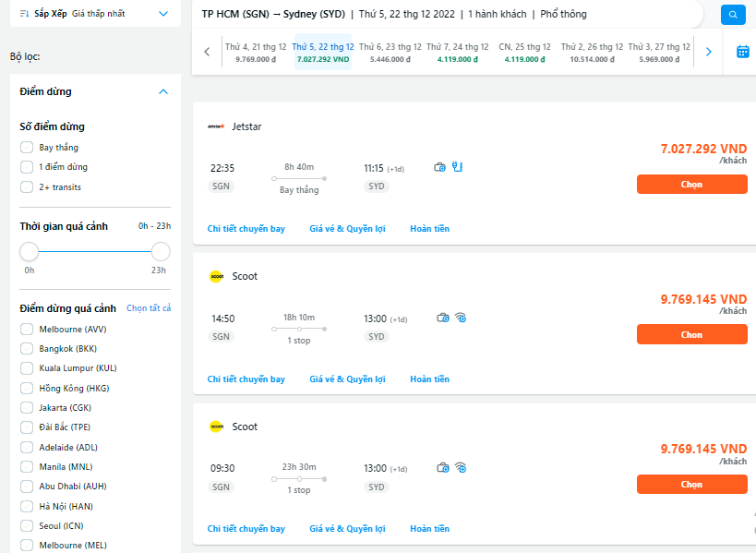Check the Bay thẳng filter checkbox

point(27,148)
